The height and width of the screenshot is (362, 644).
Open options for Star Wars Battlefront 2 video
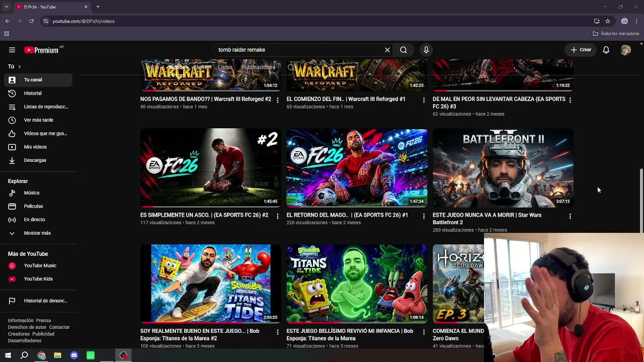coord(570,216)
